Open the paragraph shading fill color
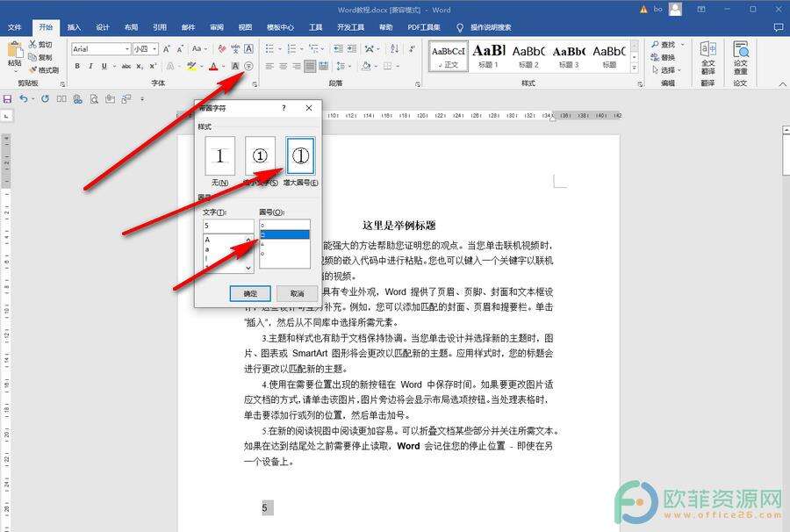Image resolution: width=790 pixels, height=532 pixels. pos(366,66)
